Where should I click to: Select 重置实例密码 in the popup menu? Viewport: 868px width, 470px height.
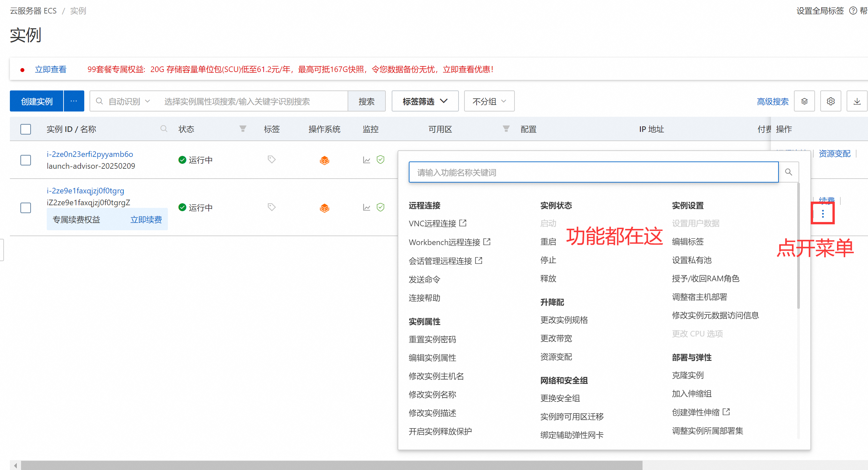pos(432,339)
